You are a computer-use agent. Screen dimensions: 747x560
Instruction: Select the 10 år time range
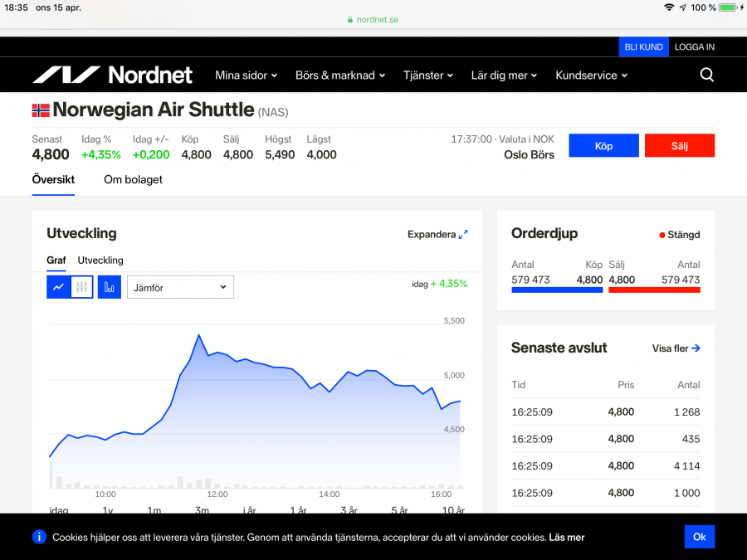pos(453,509)
